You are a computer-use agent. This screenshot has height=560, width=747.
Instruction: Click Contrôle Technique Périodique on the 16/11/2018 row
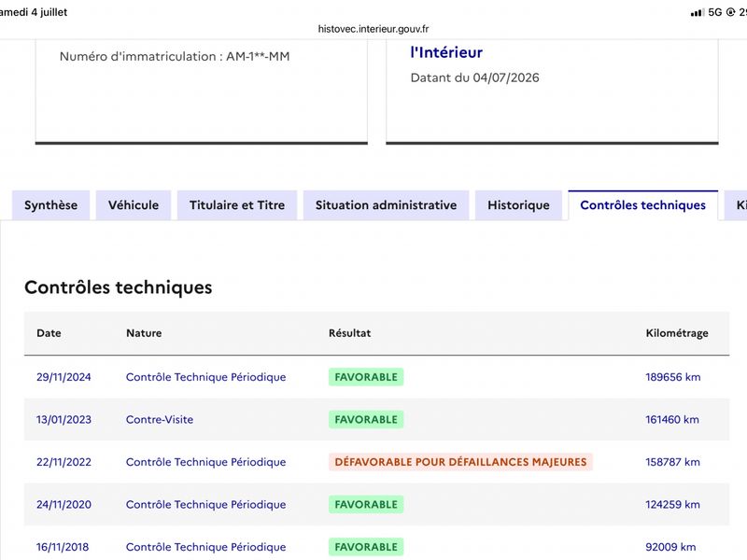click(205, 547)
